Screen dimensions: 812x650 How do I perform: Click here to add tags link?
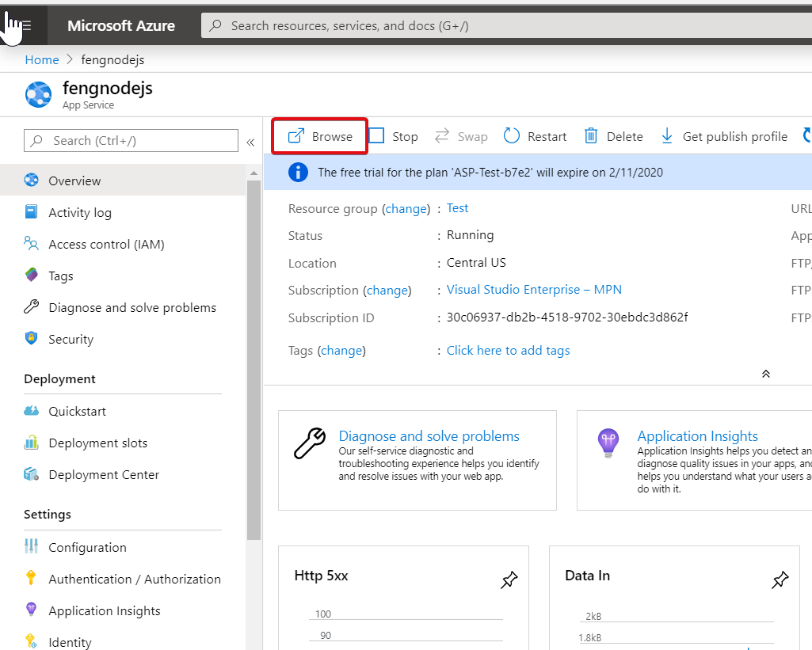coord(508,351)
